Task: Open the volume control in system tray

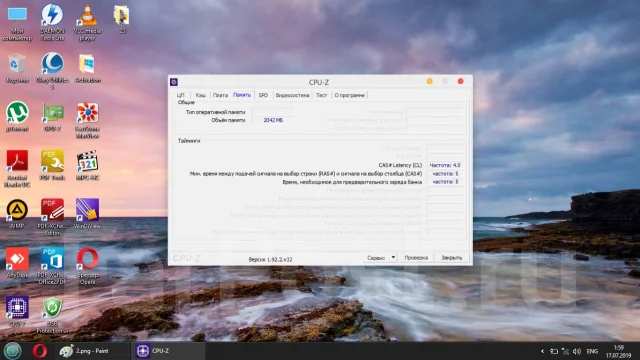Action: pos(577,351)
